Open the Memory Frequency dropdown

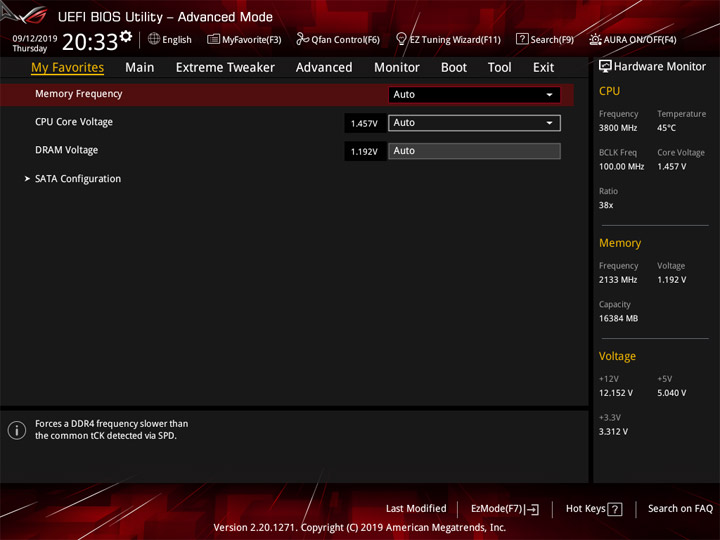[x=474, y=95]
